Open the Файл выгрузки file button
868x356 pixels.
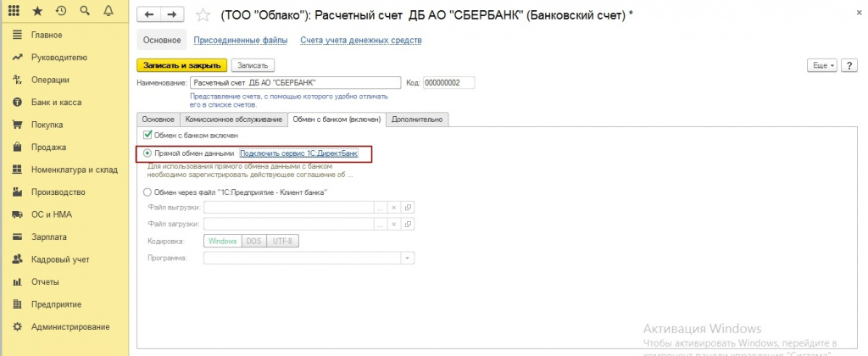pos(409,208)
